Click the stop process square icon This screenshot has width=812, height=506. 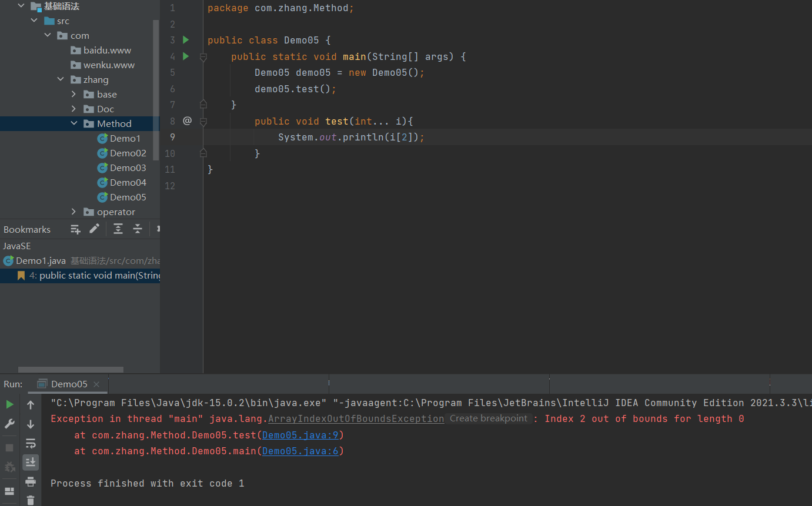tap(10, 448)
